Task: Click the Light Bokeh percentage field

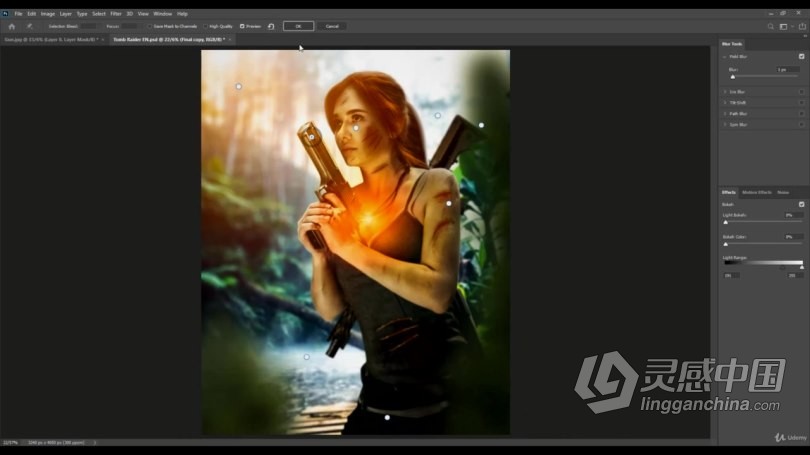Action: coord(793,215)
